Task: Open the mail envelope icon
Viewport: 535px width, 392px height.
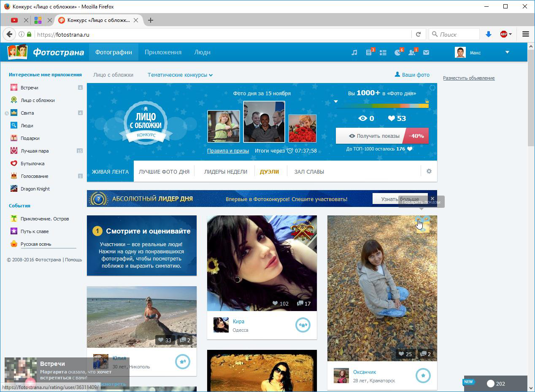Action: tap(426, 53)
